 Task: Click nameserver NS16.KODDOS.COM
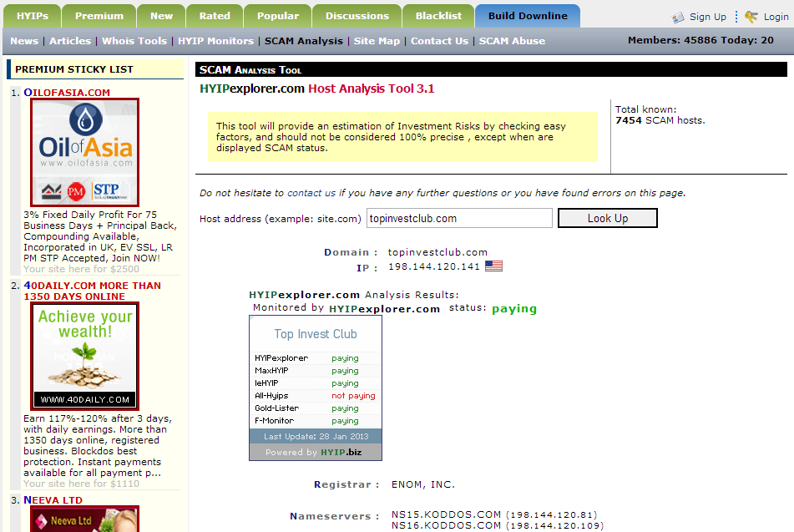click(x=446, y=525)
